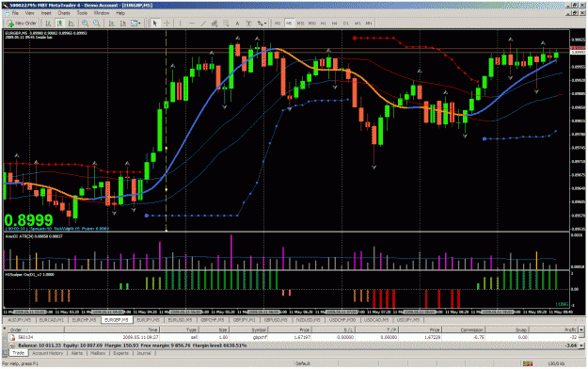The image size is (588, 369).
Task: Close the Terminal panel
Action: [x=5, y=329]
